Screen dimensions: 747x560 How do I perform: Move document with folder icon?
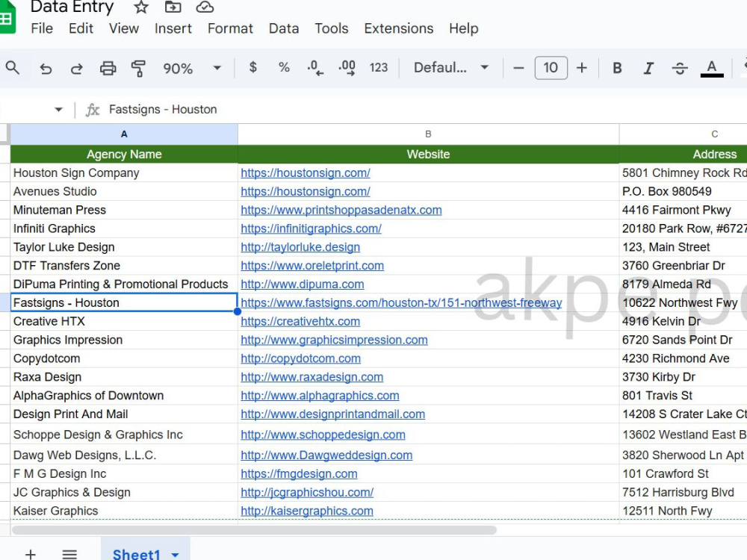[x=173, y=7]
